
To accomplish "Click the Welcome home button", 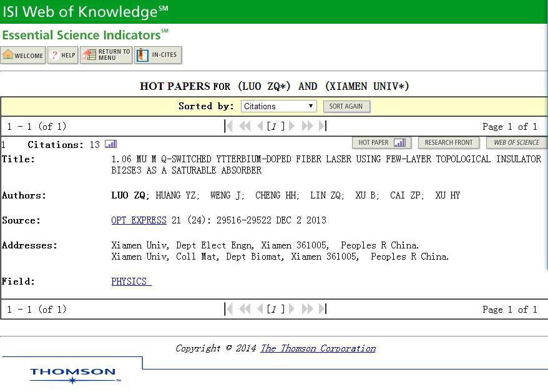I will 23,56.
